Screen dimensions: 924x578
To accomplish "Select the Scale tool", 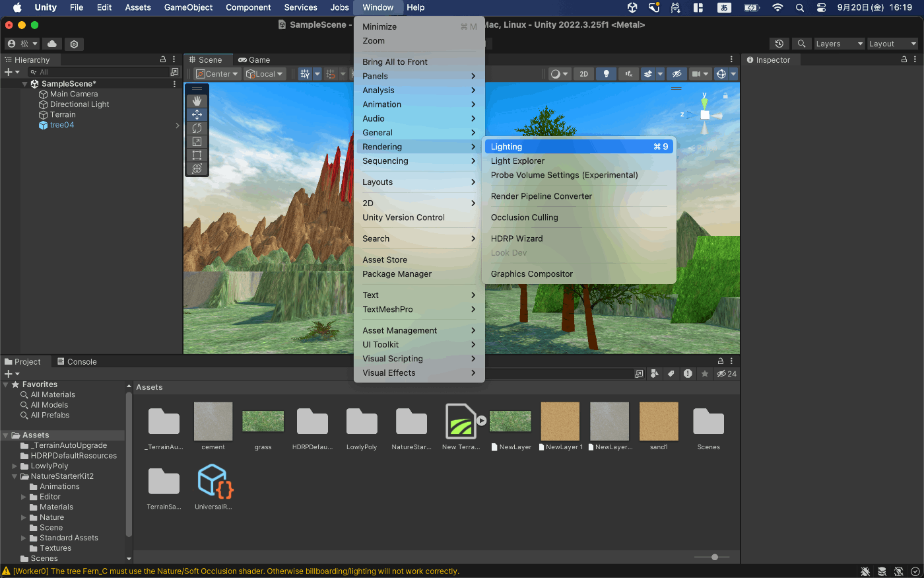I will (197, 141).
